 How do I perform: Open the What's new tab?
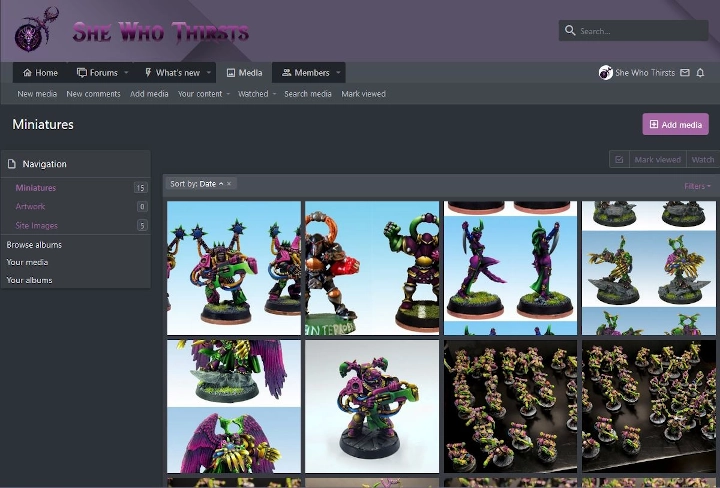point(173,73)
